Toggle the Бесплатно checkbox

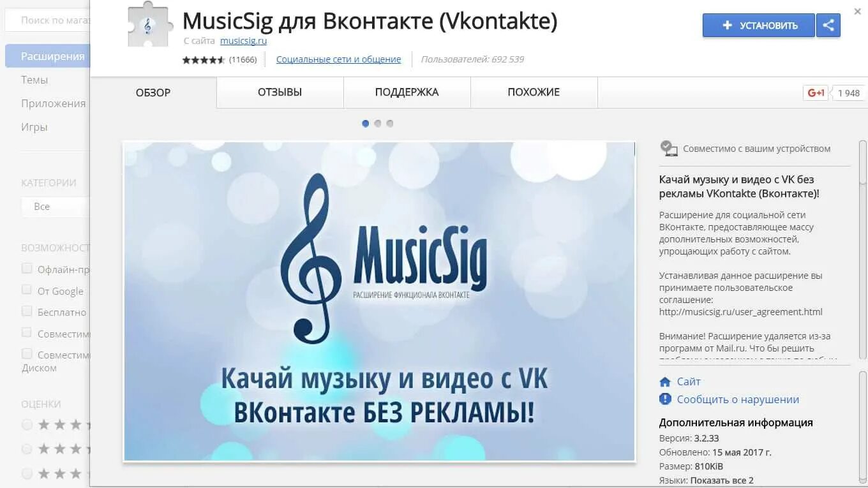[27, 311]
